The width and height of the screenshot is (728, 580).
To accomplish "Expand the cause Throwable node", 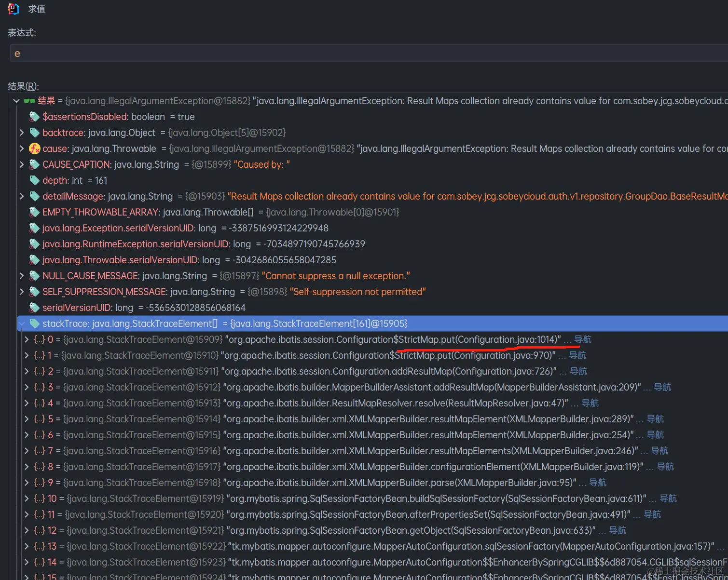I will 22,148.
